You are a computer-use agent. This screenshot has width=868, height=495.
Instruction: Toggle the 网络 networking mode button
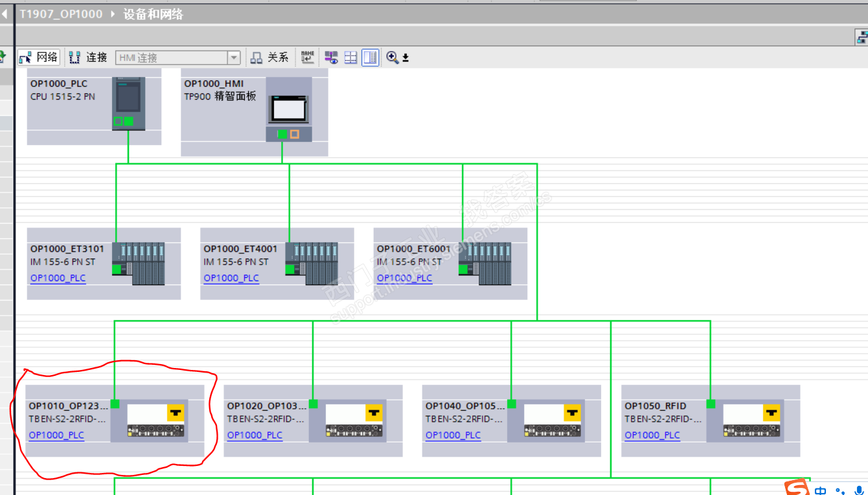(x=39, y=58)
